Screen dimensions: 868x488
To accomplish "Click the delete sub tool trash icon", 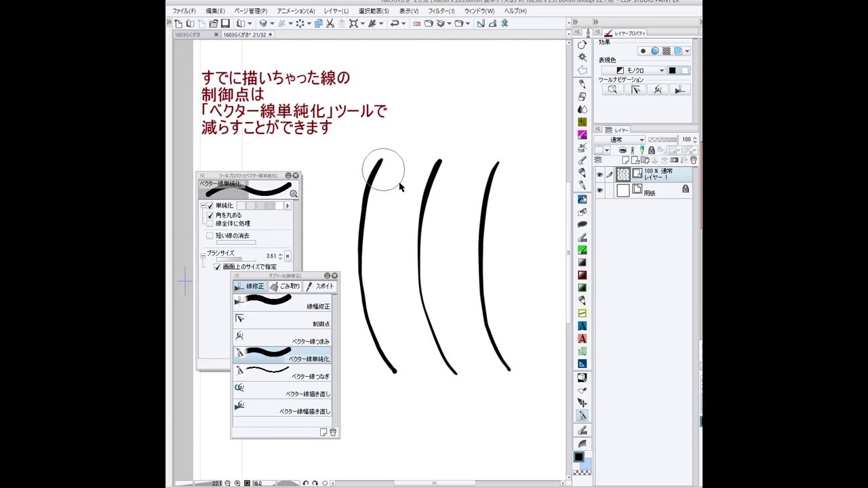I will tap(333, 432).
